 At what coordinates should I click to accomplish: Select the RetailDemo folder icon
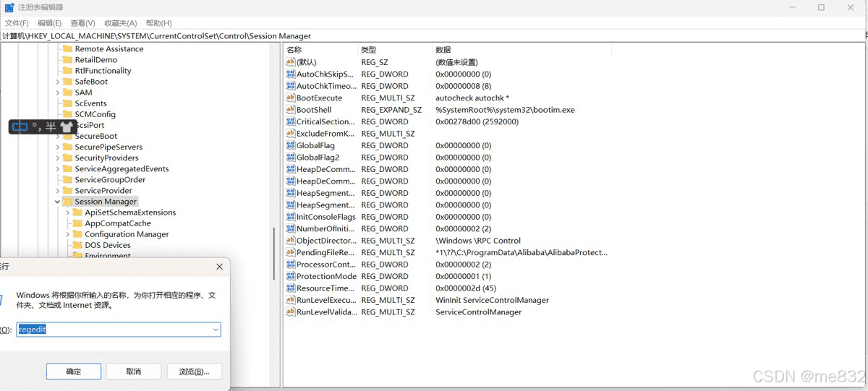tap(67, 60)
